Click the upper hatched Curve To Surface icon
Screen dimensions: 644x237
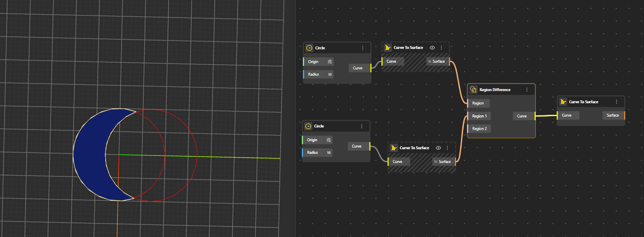[x=388, y=48]
